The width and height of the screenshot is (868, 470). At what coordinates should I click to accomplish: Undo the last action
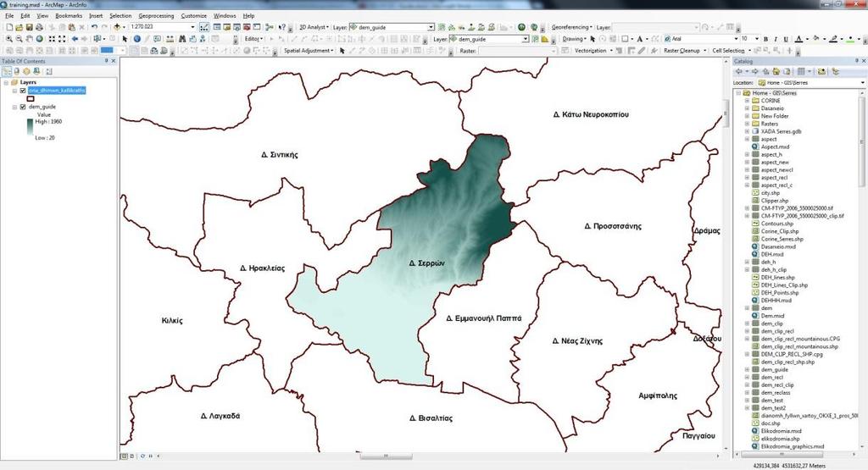point(94,27)
